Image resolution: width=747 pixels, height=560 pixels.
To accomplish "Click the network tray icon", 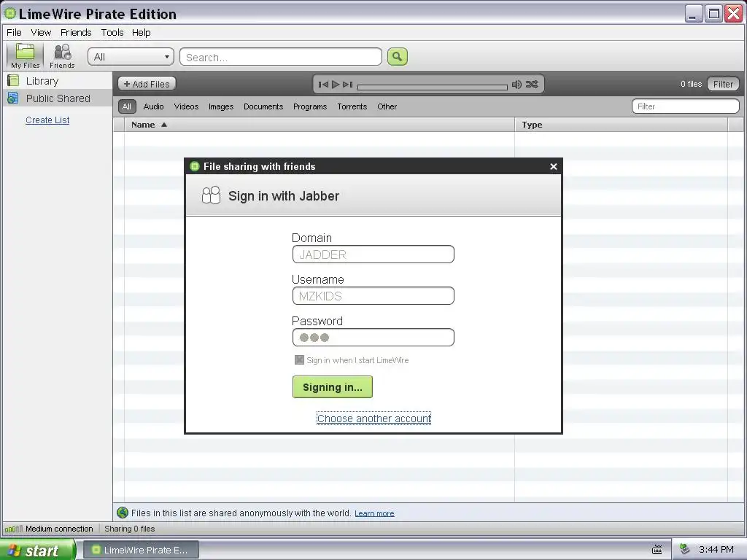I will coord(684,549).
